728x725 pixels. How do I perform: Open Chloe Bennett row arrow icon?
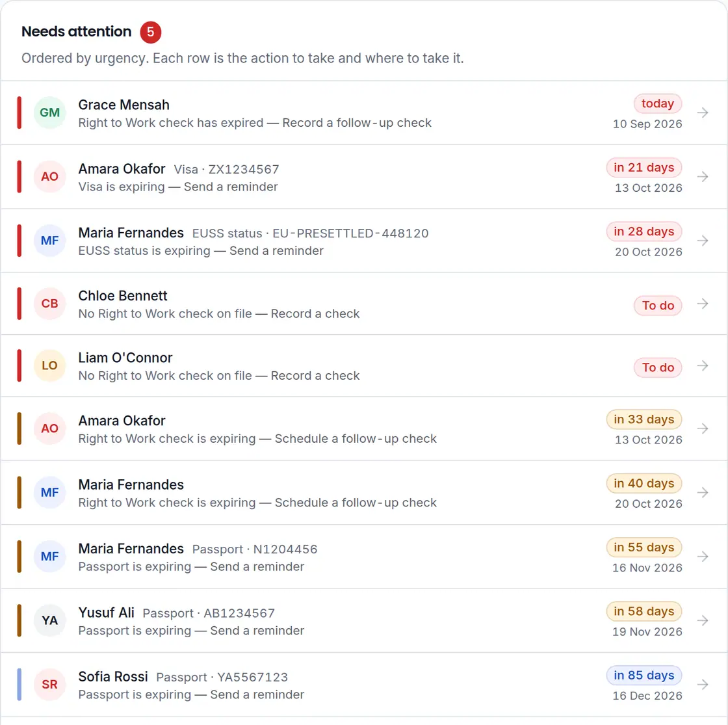tap(703, 304)
